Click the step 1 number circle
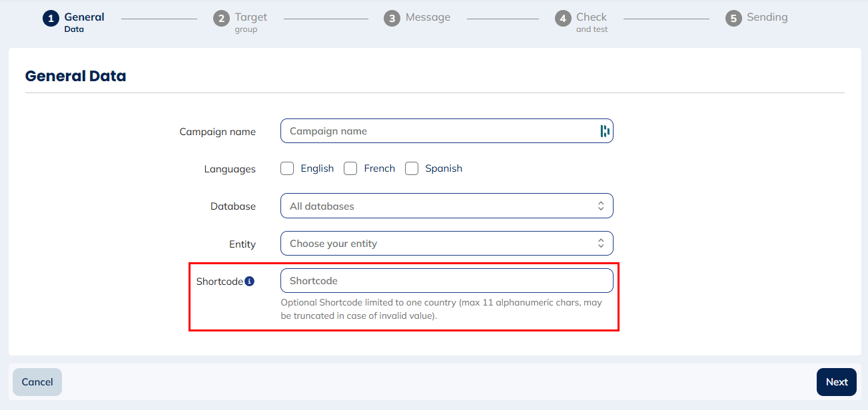The image size is (868, 410). [51, 19]
